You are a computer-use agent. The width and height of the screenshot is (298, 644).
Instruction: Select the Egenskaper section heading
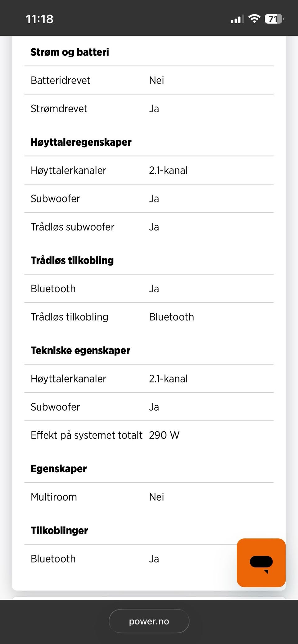tap(59, 469)
